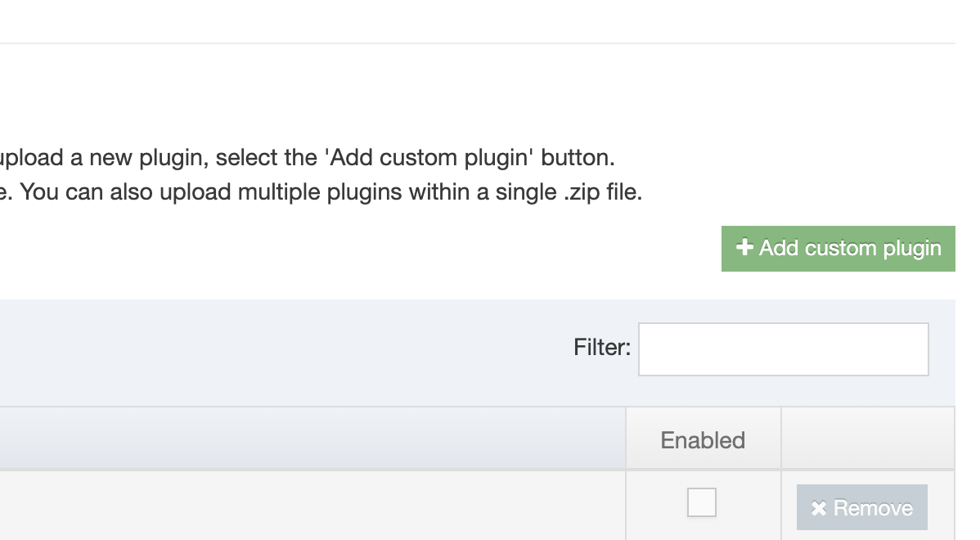Click the plus sign for uploading plugins

click(744, 248)
